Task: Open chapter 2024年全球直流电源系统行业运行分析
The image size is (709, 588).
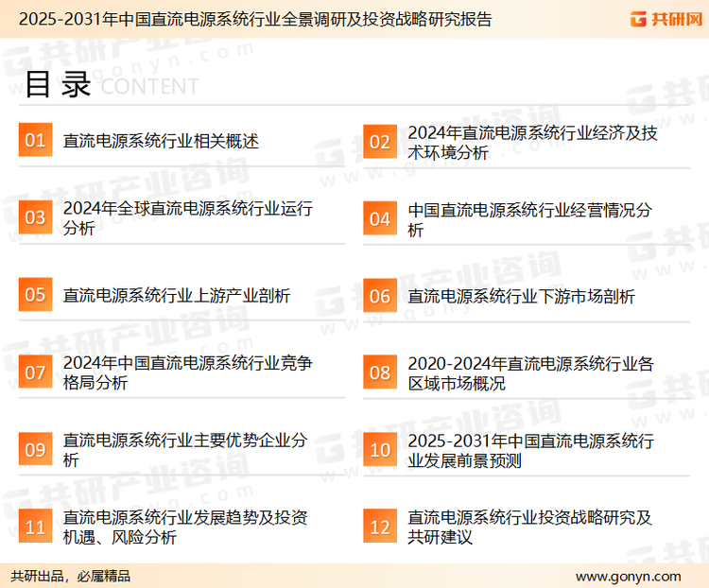Action: [x=188, y=218]
